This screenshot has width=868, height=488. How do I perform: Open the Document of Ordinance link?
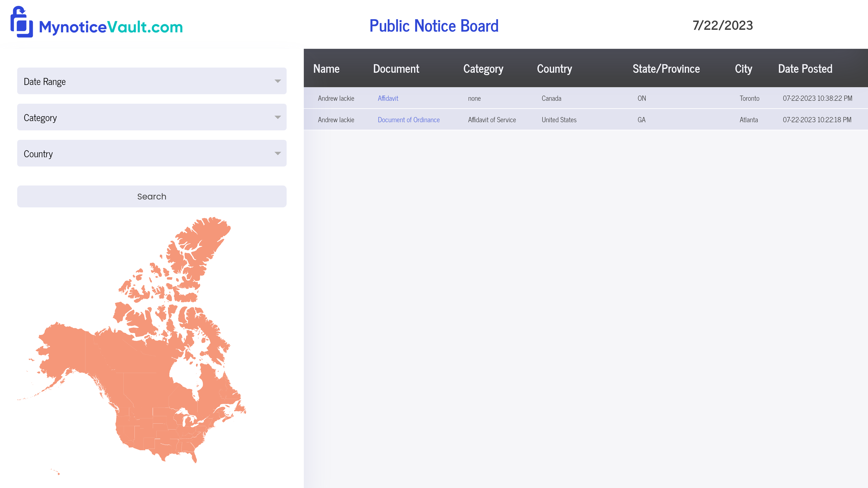coord(408,120)
